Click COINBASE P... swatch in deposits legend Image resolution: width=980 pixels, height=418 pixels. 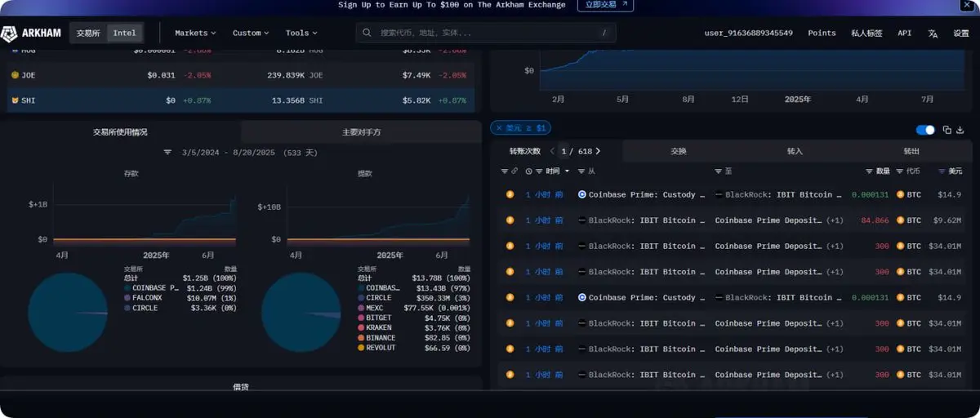coord(127,288)
